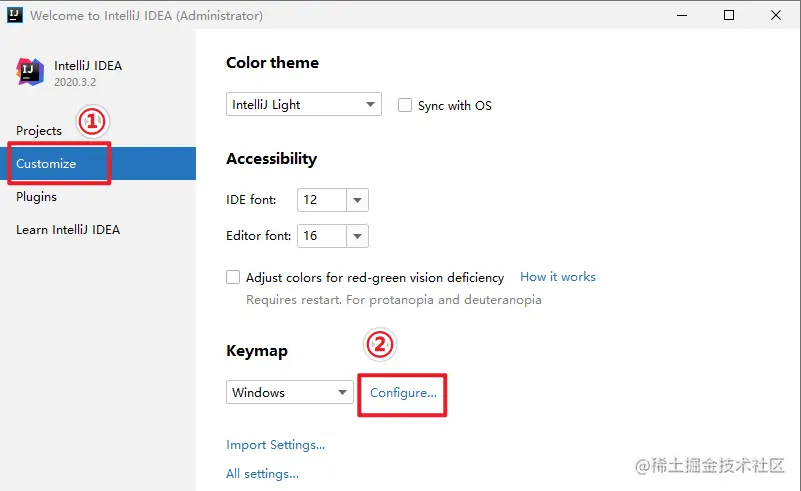Expand the Editor font size dropdown arrow

pos(358,236)
